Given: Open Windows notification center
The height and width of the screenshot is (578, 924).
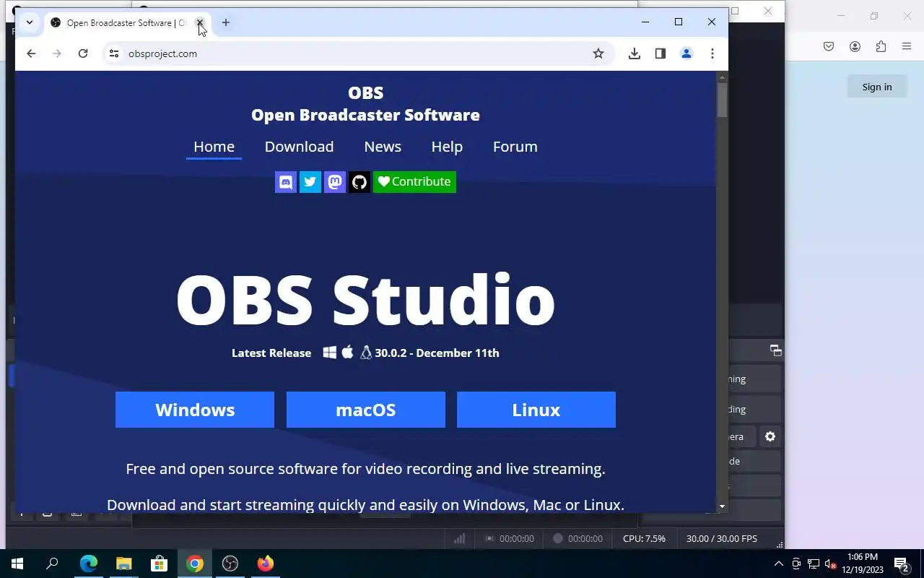Looking at the screenshot, I should [902, 564].
